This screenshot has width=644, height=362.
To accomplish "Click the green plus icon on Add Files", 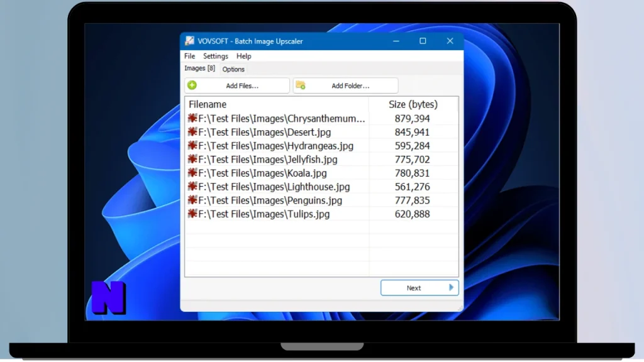I will pos(192,85).
